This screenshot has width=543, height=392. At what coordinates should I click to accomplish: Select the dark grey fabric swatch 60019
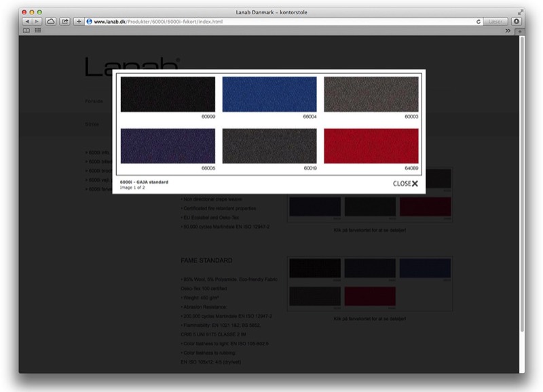(269, 146)
